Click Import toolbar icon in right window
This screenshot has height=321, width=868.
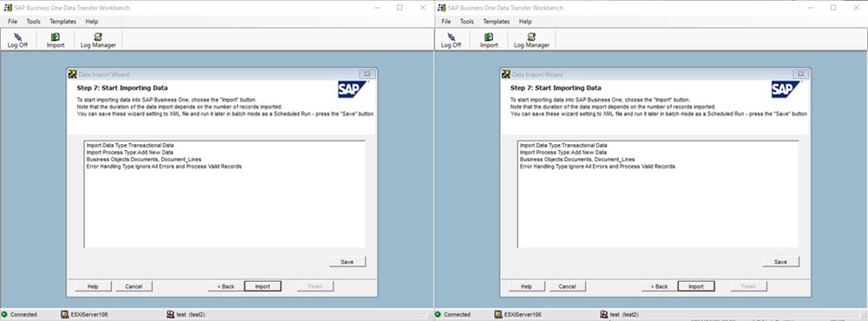pos(489,36)
